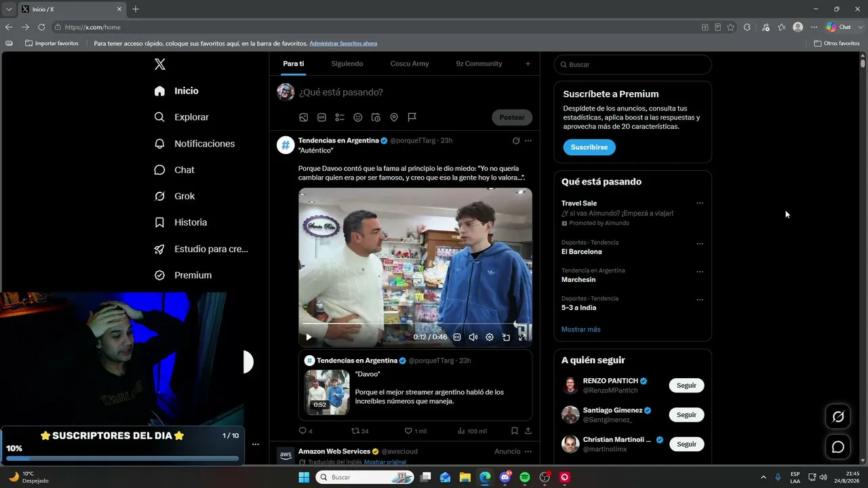
Task: Add a poll to the post
Action: pyautogui.click(x=340, y=117)
